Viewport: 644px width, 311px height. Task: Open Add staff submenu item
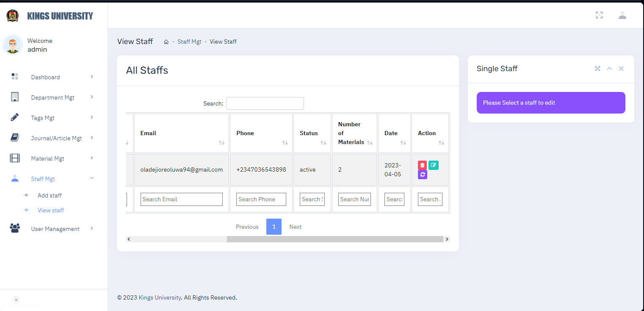tap(50, 195)
